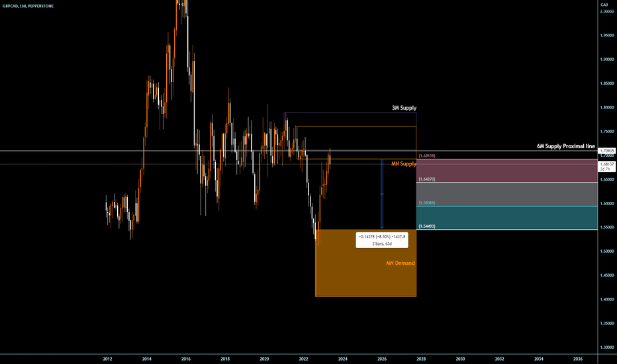617x364 pixels.
Task: Click the 2030 label on time axis
Action: [460, 359]
